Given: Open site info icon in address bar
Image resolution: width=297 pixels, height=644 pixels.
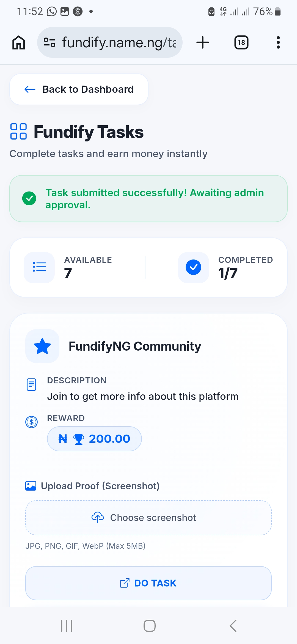Looking at the screenshot, I should pyautogui.click(x=50, y=42).
